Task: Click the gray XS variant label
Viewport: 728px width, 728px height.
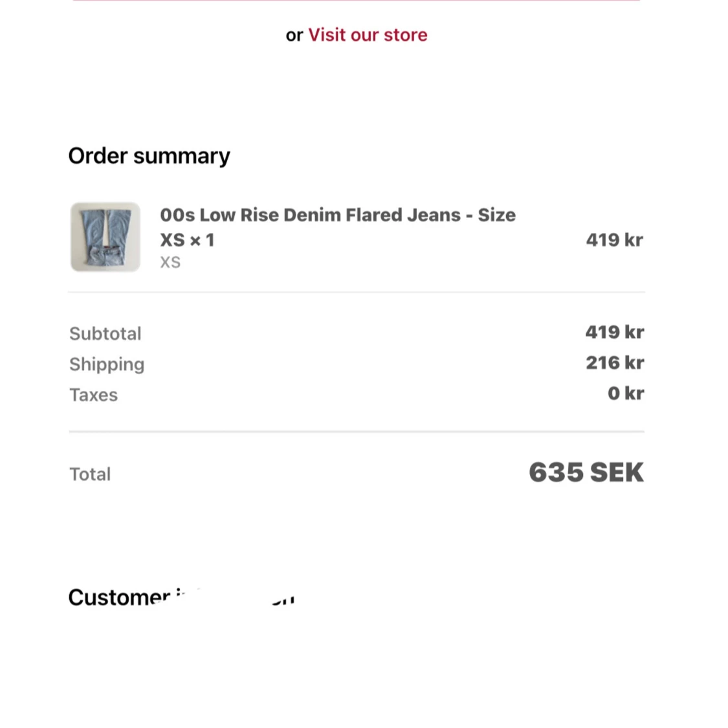Action: (170, 263)
